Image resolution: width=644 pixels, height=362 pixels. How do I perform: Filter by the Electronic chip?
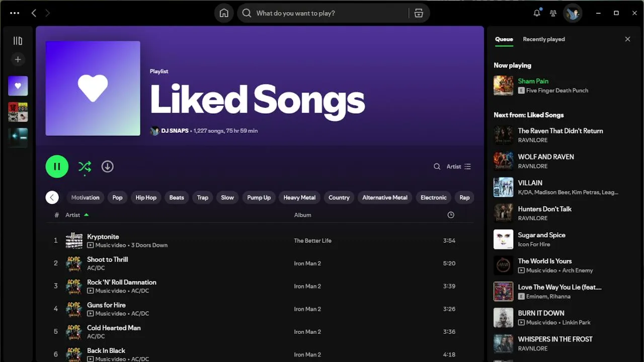pyautogui.click(x=434, y=198)
